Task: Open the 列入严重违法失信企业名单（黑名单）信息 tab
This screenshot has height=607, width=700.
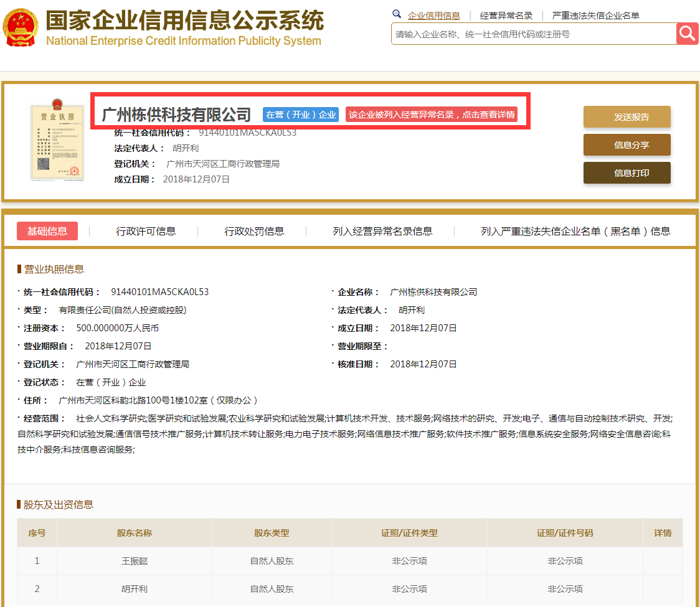Action: [575, 231]
